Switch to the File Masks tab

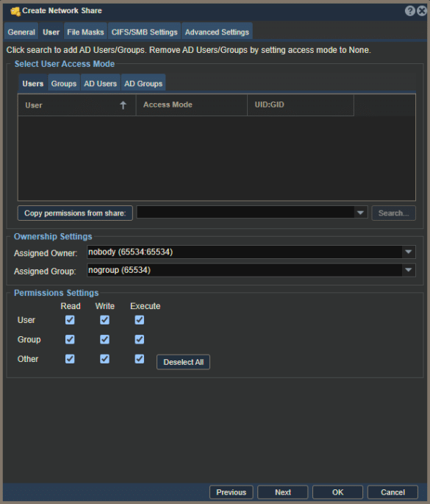(x=85, y=32)
